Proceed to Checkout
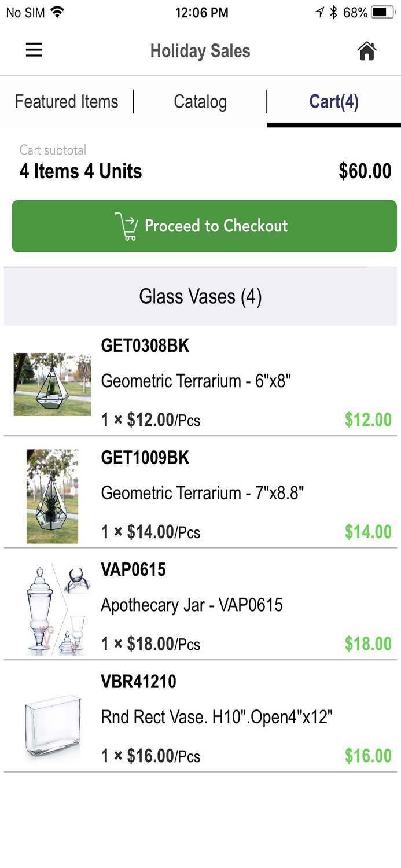 [x=204, y=226]
